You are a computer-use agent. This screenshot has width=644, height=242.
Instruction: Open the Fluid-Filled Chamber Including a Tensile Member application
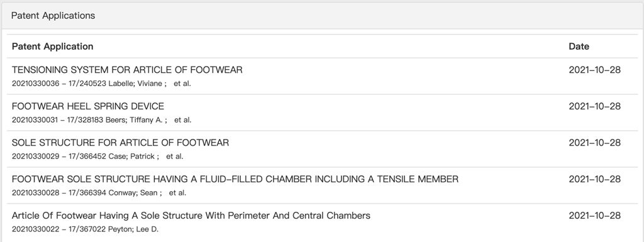(235, 179)
